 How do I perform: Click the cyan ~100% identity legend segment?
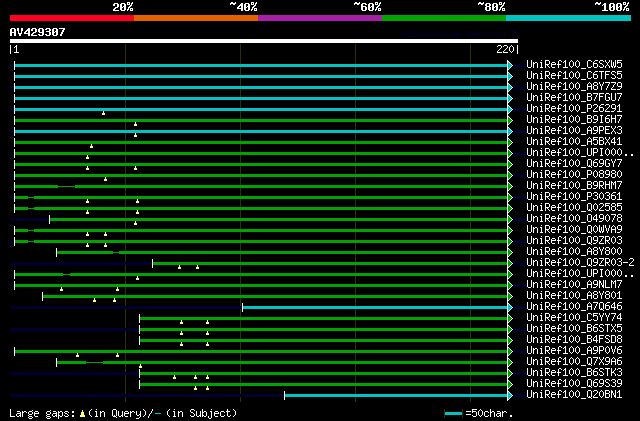point(567,18)
